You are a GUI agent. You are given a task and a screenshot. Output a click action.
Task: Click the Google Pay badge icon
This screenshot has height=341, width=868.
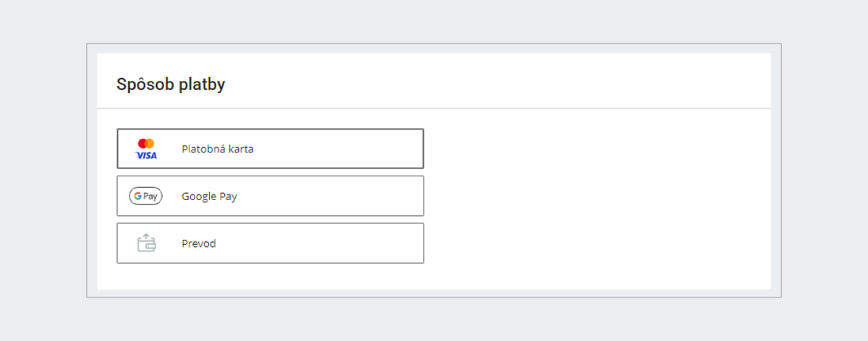click(145, 196)
